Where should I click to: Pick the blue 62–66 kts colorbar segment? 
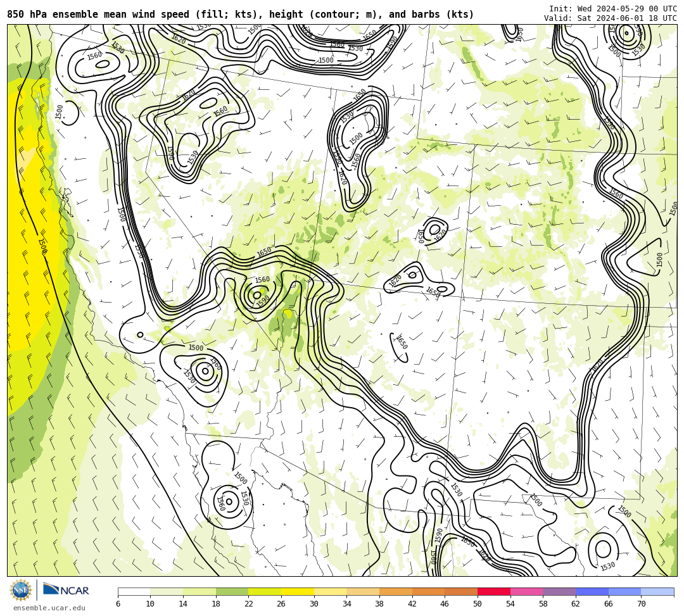[x=592, y=591]
